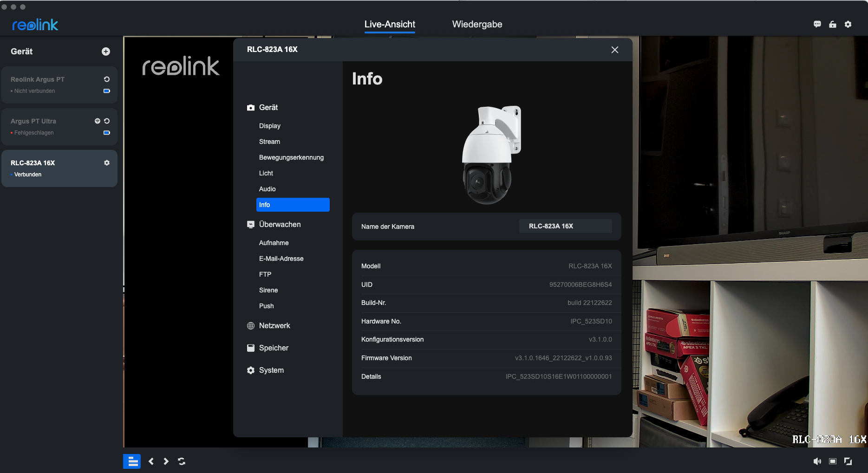Add a new device with plus icon
This screenshot has height=473, width=868.
coord(106,52)
